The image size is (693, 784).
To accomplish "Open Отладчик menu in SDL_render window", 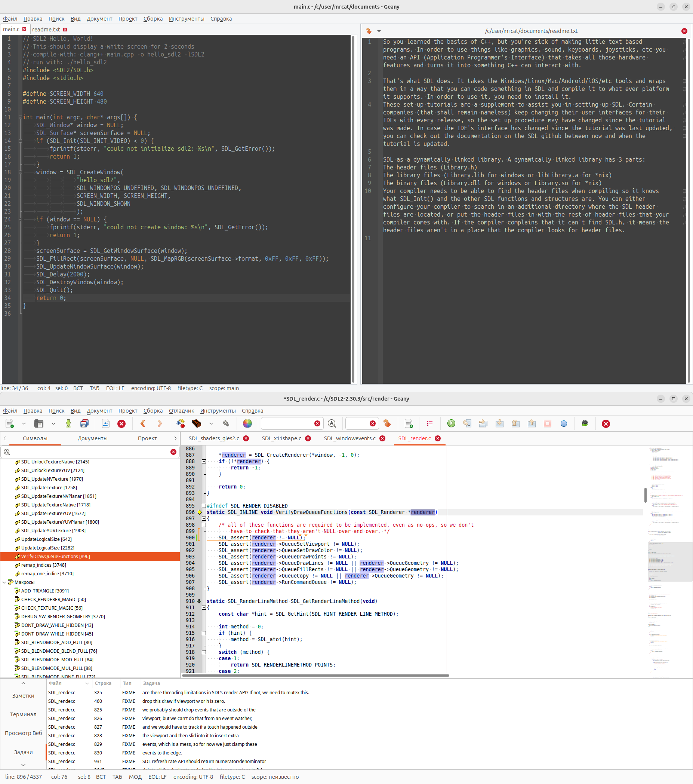I will pyautogui.click(x=181, y=411).
